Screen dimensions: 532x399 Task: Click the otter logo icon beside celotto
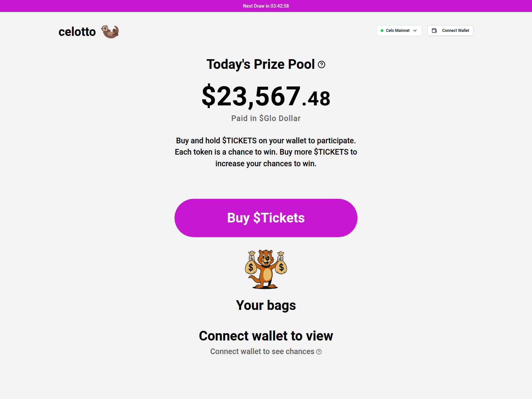click(110, 32)
